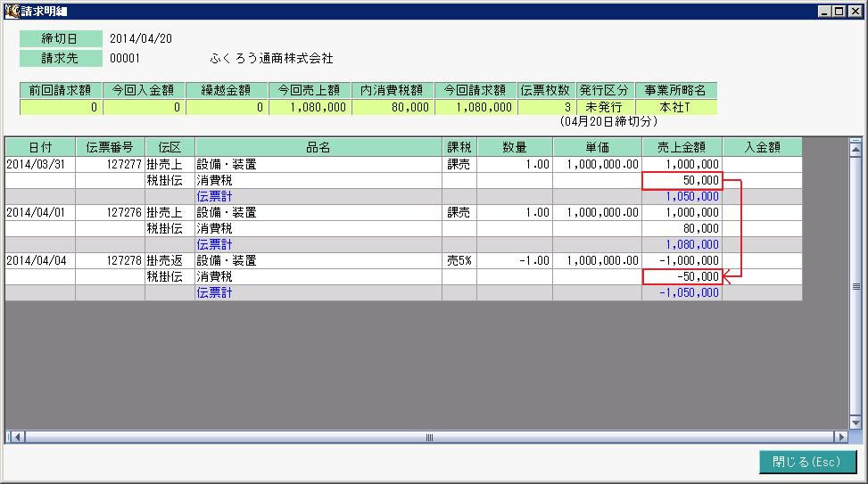
Task: Click the 閉じる(Esc) button
Action: tap(807, 462)
